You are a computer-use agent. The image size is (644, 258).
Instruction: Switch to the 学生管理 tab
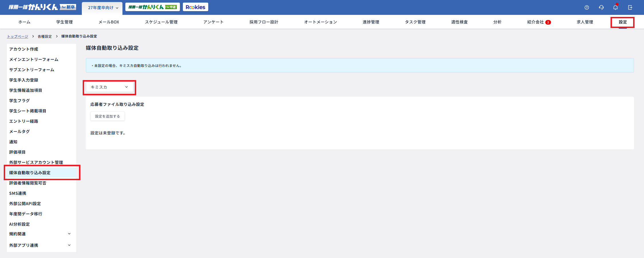click(x=64, y=22)
